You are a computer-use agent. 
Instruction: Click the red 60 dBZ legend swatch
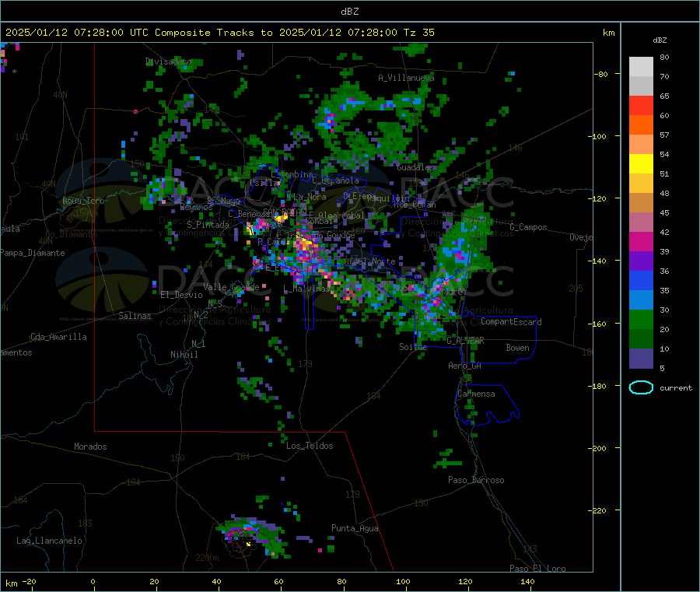tap(641, 105)
